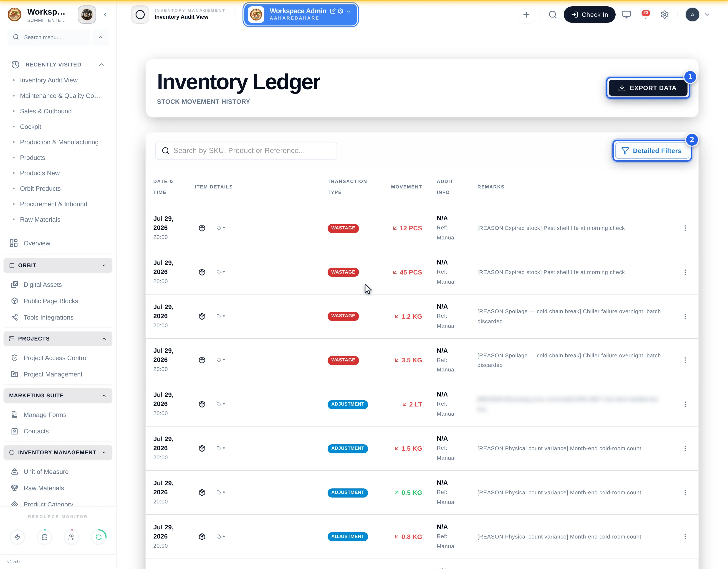The image size is (728, 569).
Task: Click the plus add icon in top bar
Action: [526, 15]
